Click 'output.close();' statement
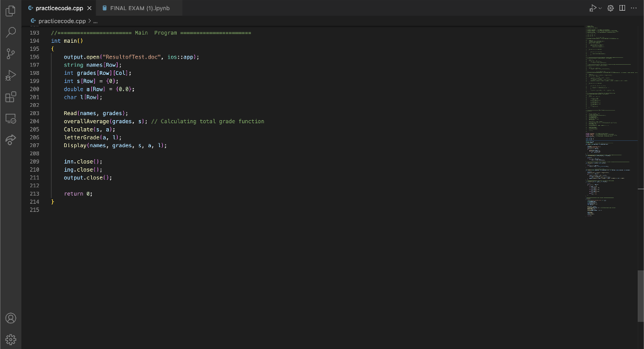Image resolution: width=644 pixels, height=349 pixels. 88,178
